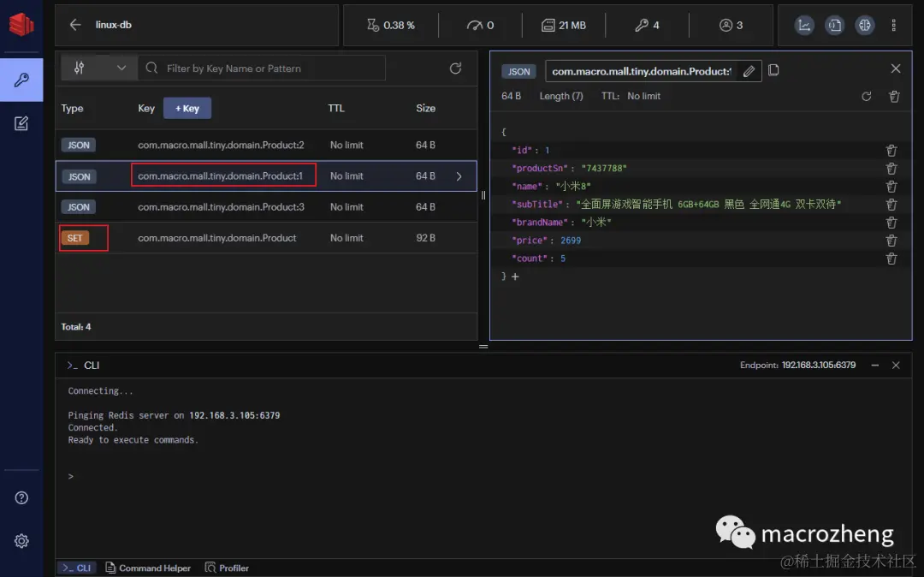The height and width of the screenshot is (577, 924).
Task: Open the Profiler tab
Action: (x=227, y=568)
